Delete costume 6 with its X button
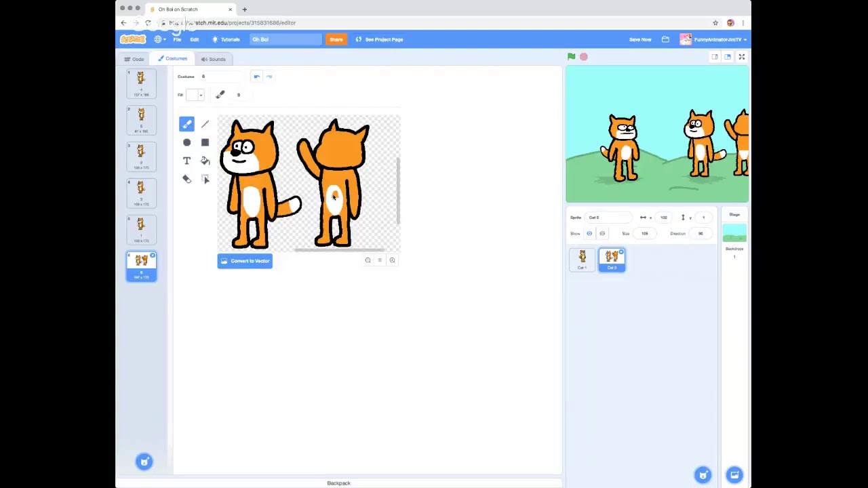Image resolution: width=868 pixels, height=488 pixels. click(153, 256)
